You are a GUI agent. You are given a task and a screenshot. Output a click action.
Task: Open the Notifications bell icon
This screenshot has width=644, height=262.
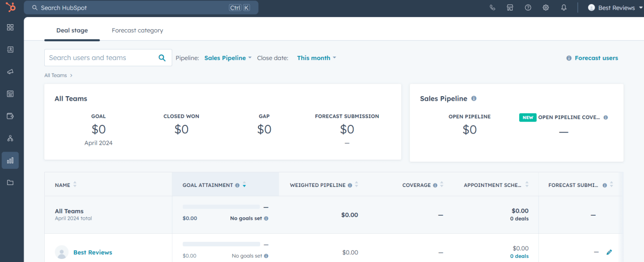pos(564,8)
